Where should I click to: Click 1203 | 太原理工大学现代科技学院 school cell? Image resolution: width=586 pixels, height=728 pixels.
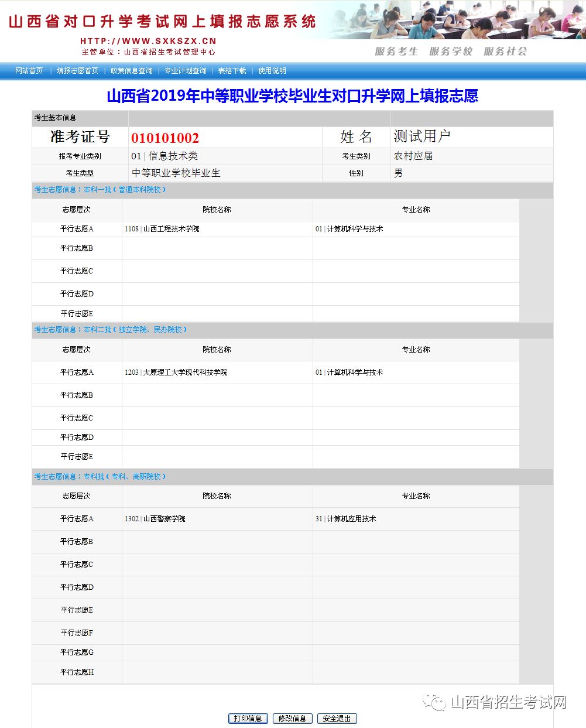pos(176,372)
